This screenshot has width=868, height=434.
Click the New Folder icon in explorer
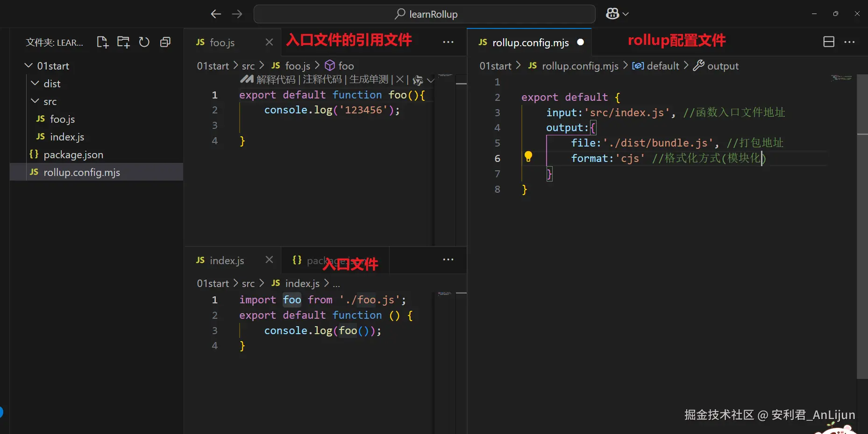[123, 42]
